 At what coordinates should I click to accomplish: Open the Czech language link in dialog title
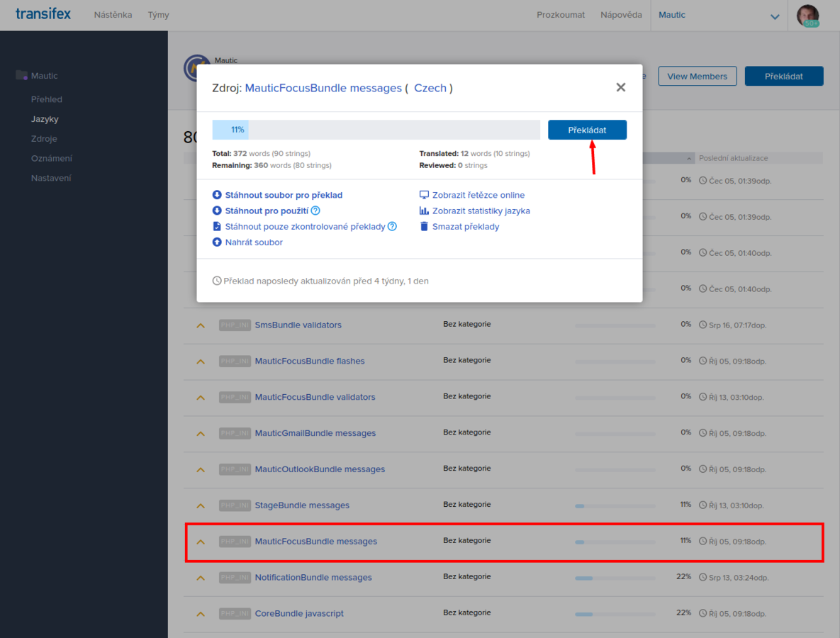pyautogui.click(x=430, y=88)
